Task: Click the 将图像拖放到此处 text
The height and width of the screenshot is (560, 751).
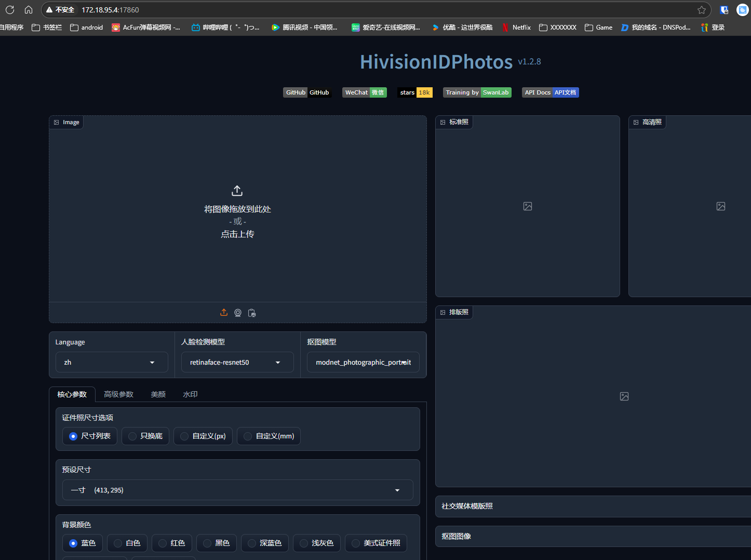Action: (x=237, y=209)
